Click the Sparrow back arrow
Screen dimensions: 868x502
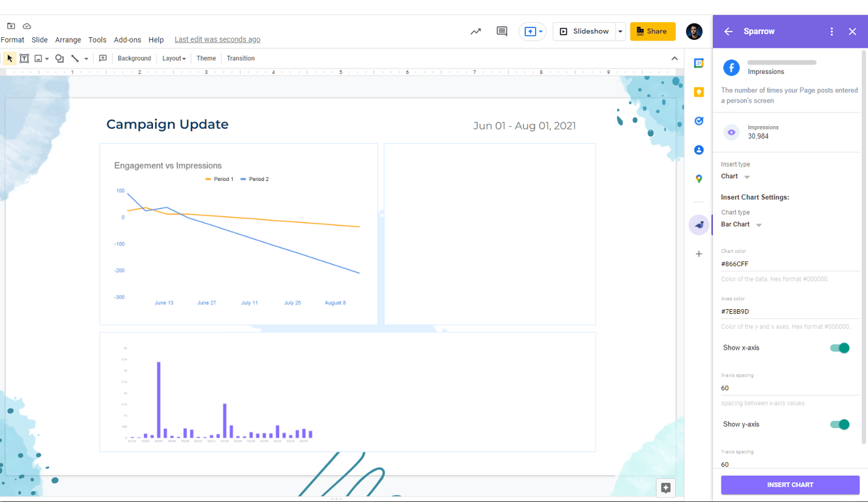[729, 31]
